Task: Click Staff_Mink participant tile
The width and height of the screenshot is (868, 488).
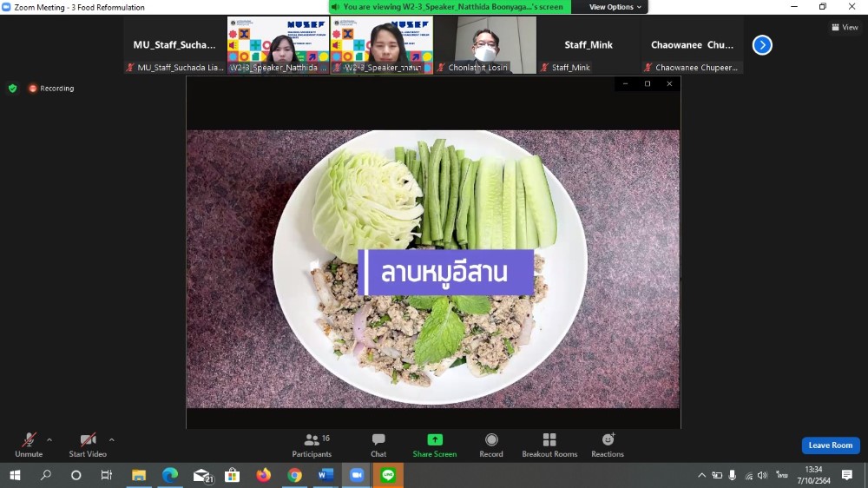Action: 589,45
